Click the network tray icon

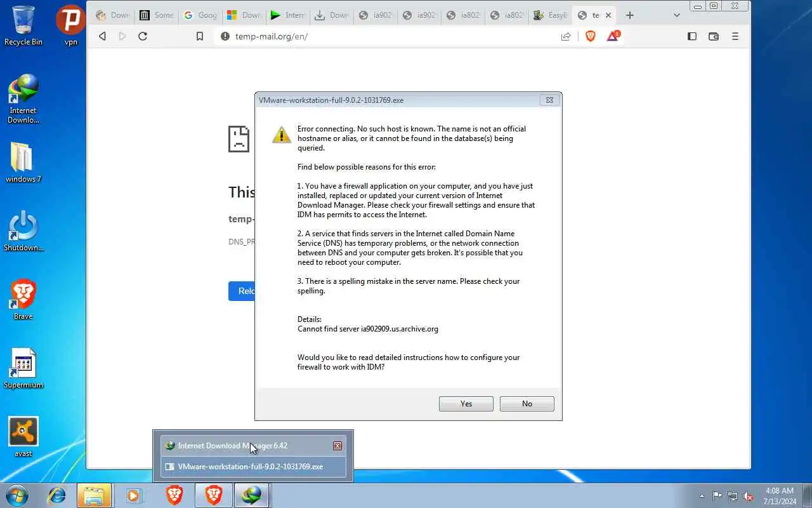(733, 496)
